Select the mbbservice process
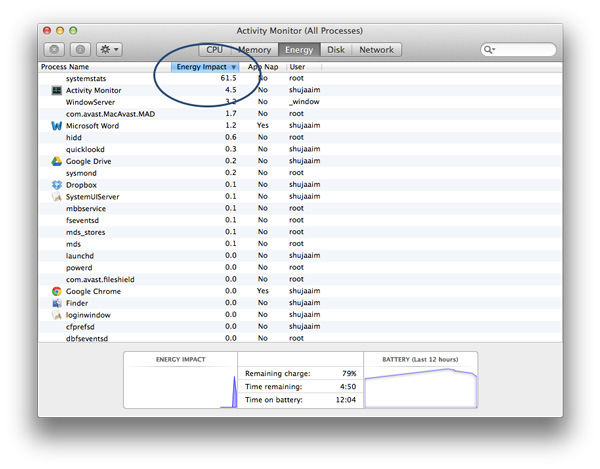The width and height of the screenshot is (600, 469). tap(300, 208)
